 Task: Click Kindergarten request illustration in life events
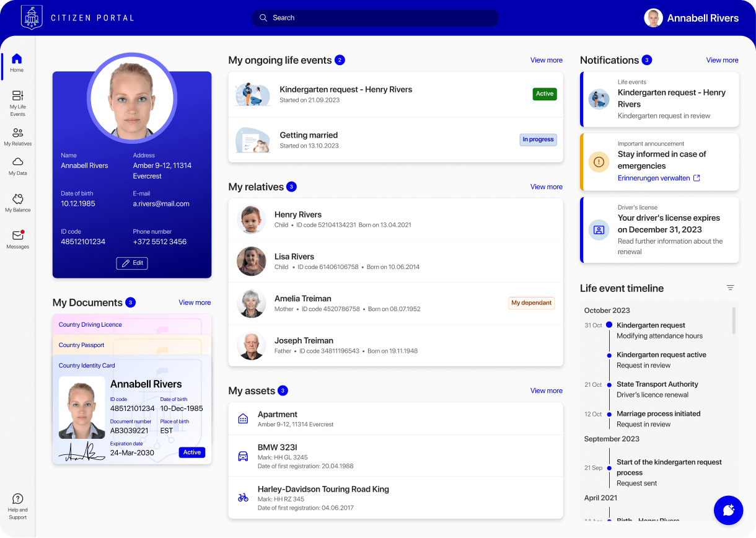[253, 94]
